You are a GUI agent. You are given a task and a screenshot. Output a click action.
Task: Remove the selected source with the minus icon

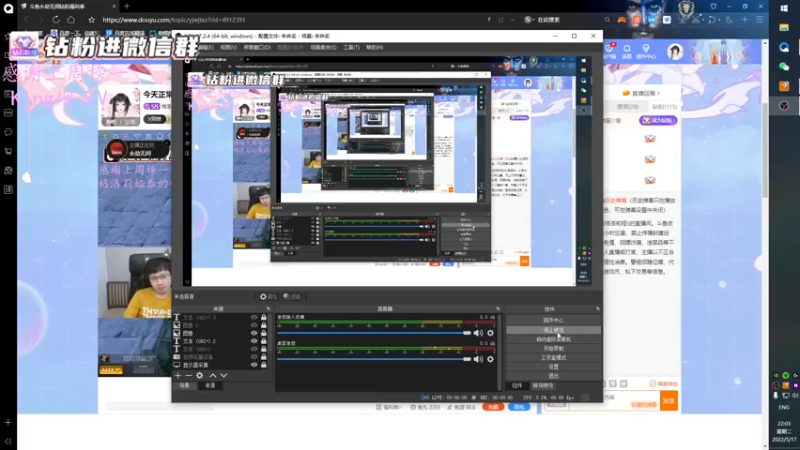click(188, 376)
